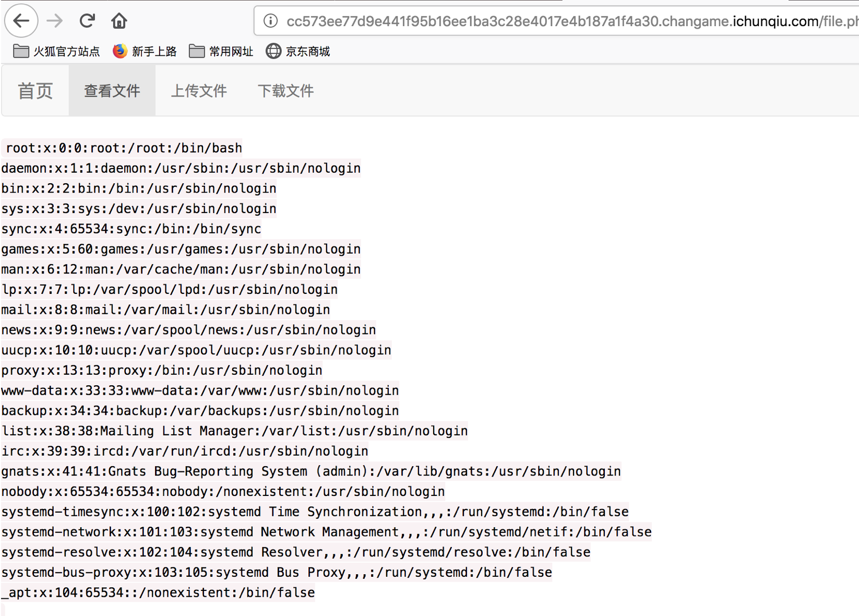
Task: Click the nobody user entry line
Action: click(223, 492)
